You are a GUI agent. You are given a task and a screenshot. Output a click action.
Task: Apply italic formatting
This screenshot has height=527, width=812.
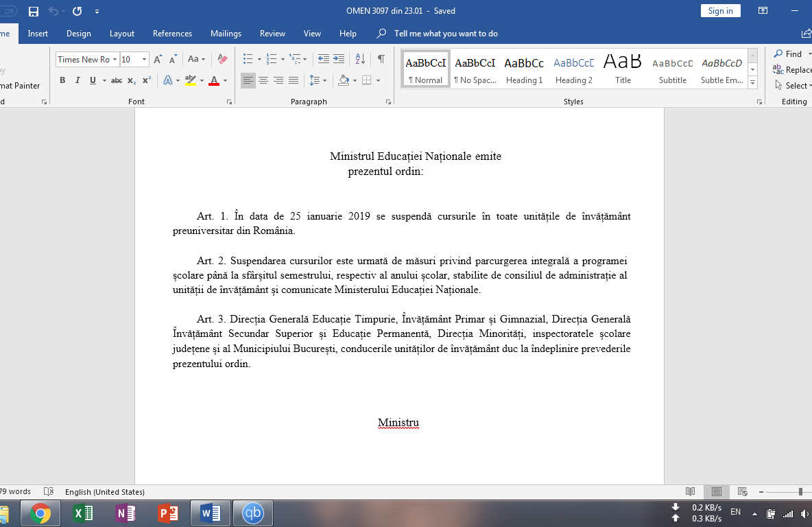tap(76, 80)
